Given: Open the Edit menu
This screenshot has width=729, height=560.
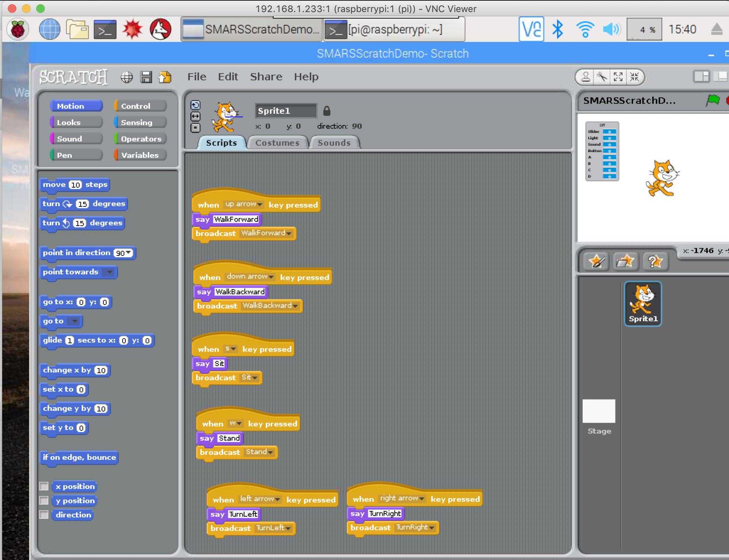Looking at the screenshot, I should [x=228, y=77].
